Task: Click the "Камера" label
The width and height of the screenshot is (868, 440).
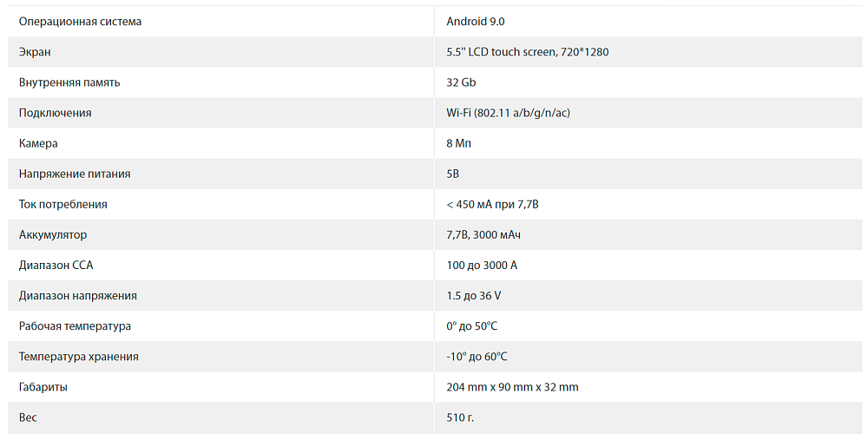Action: pyautogui.click(x=38, y=143)
